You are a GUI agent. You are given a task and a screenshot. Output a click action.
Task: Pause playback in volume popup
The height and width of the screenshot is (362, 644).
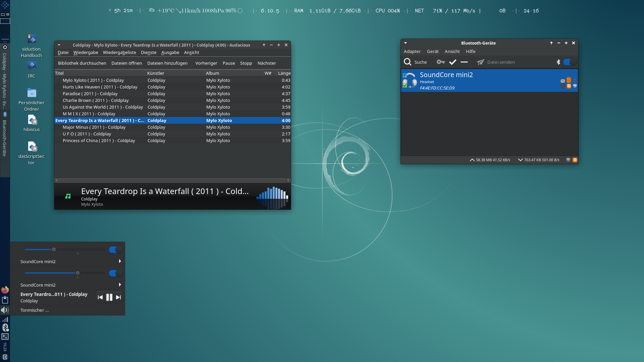click(x=109, y=297)
